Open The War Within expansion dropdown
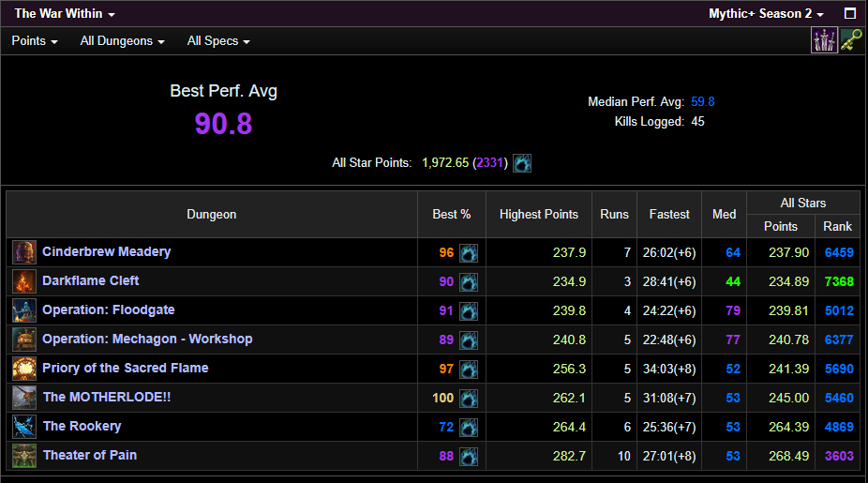The height and width of the screenshot is (483, 868). coord(65,14)
